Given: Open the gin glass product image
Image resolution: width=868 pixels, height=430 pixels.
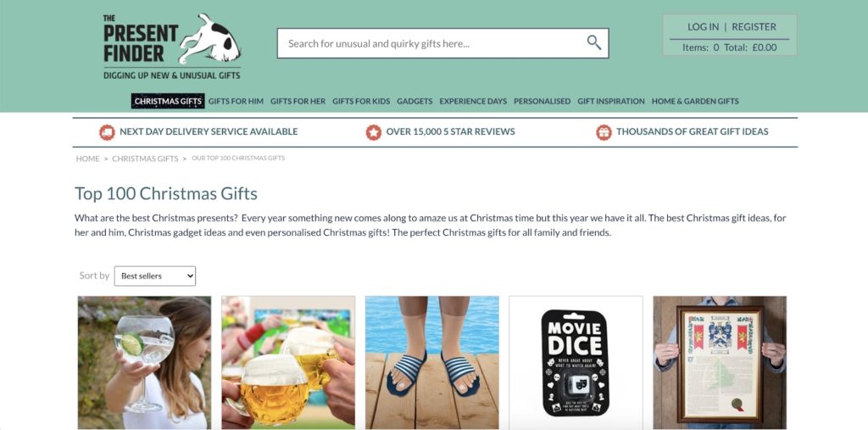Looking at the screenshot, I should point(144,363).
